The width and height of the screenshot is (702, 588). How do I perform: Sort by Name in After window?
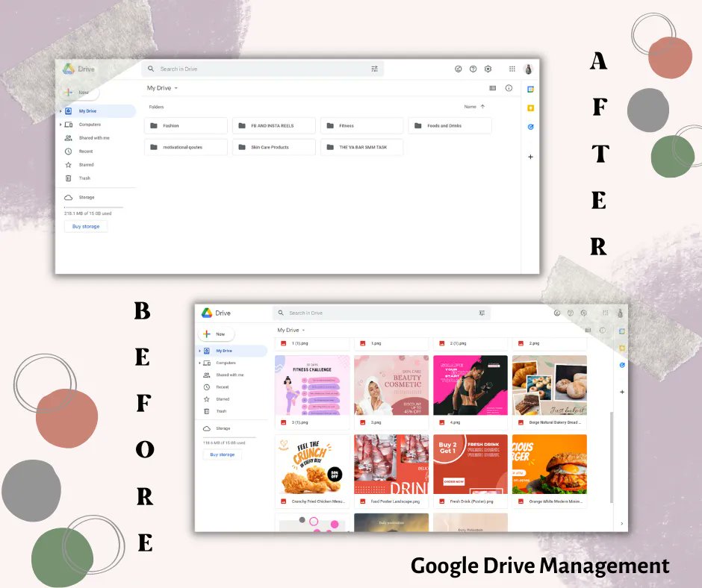[x=470, y=107]
